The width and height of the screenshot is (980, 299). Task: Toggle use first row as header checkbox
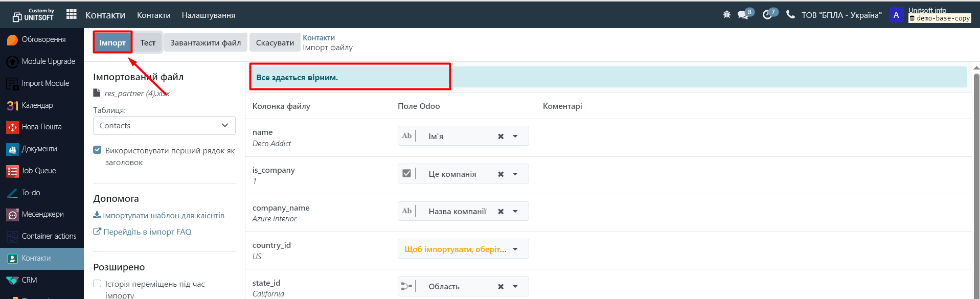coord(97,150)
